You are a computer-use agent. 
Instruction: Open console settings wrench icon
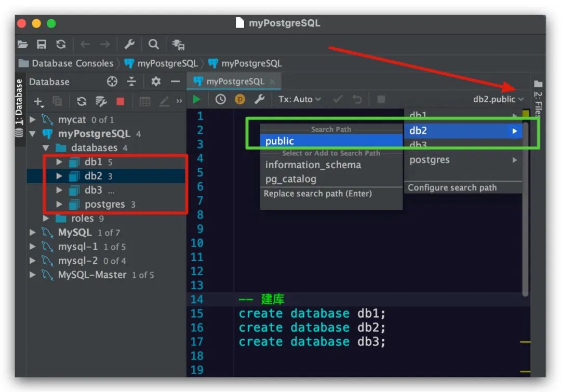click(x=259, y=99)
